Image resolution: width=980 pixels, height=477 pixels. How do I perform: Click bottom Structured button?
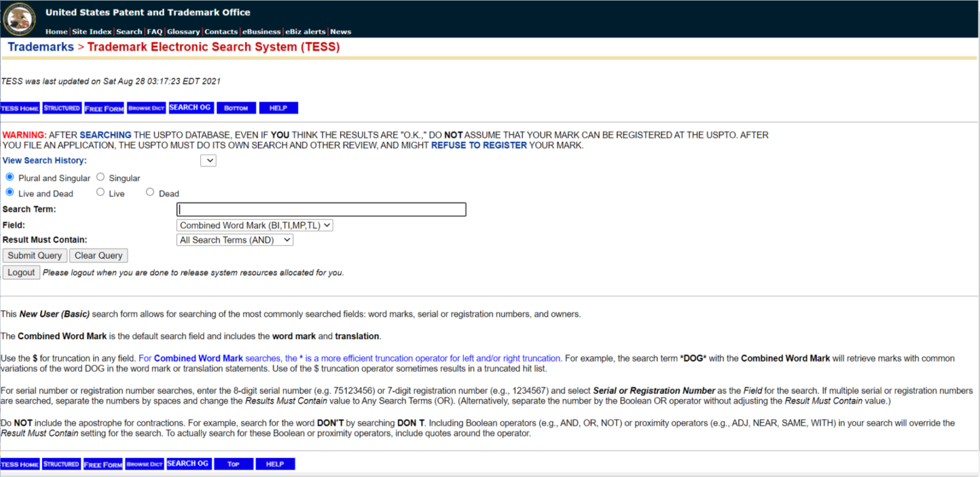(x=61, y=464)
